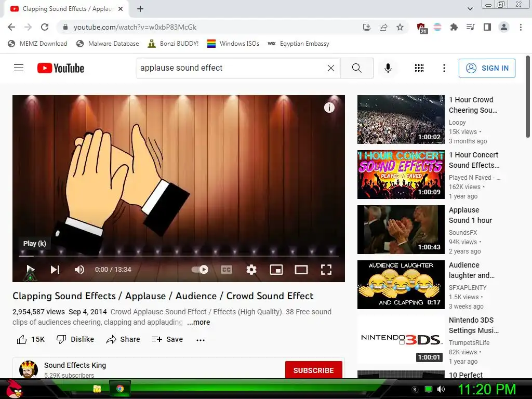Skip to next video
The height and width of the screenshot is (399, 532).
55,270
